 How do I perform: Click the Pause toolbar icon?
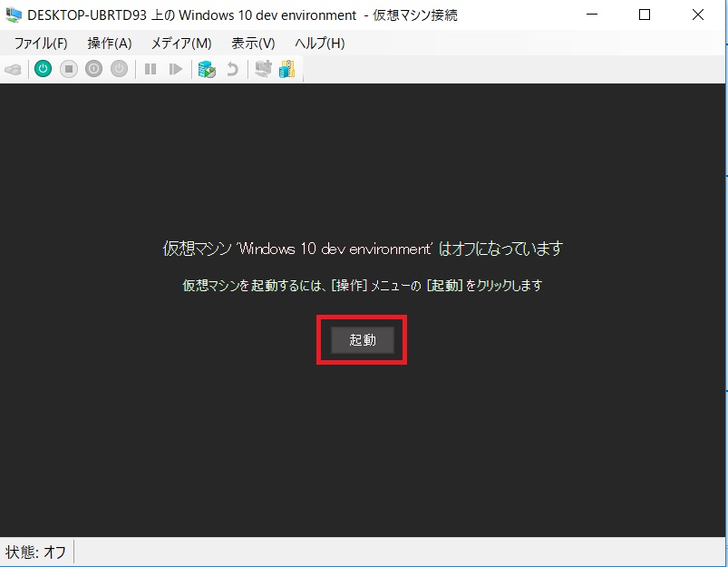pos(150,69)
